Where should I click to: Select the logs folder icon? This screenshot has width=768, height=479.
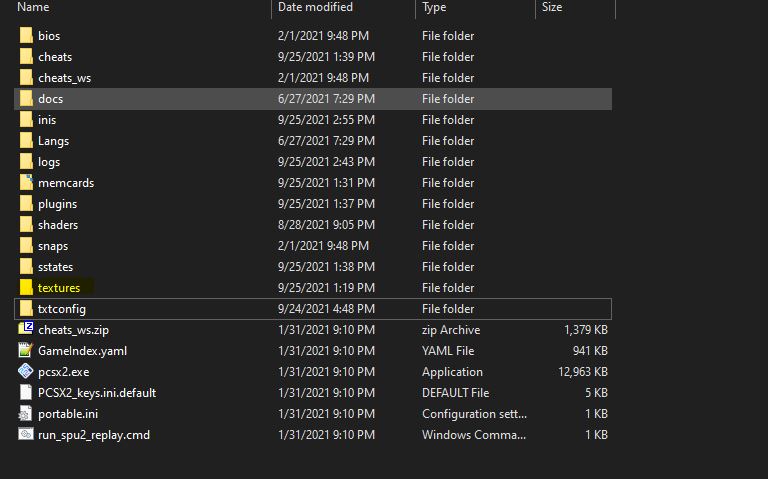[x=26, y=162]
